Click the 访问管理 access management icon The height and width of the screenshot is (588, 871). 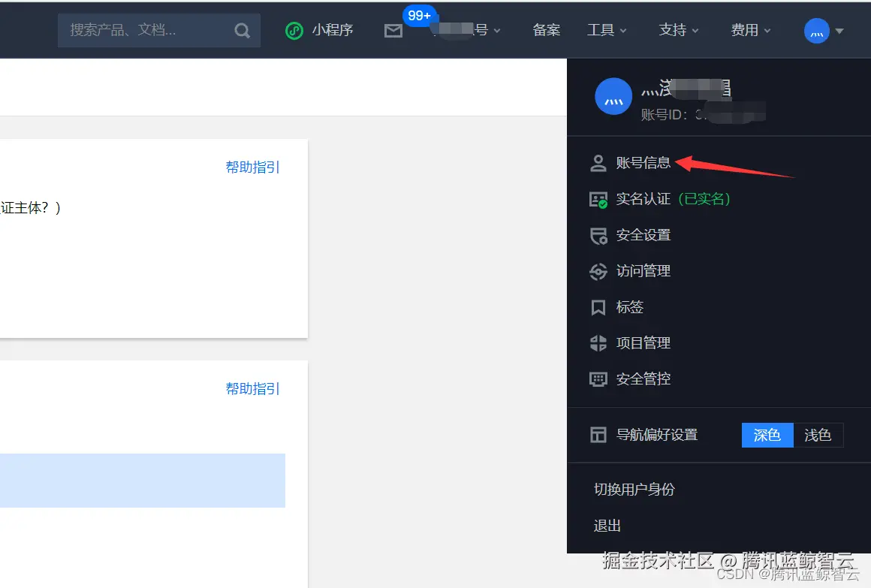[x=598, y=271]
